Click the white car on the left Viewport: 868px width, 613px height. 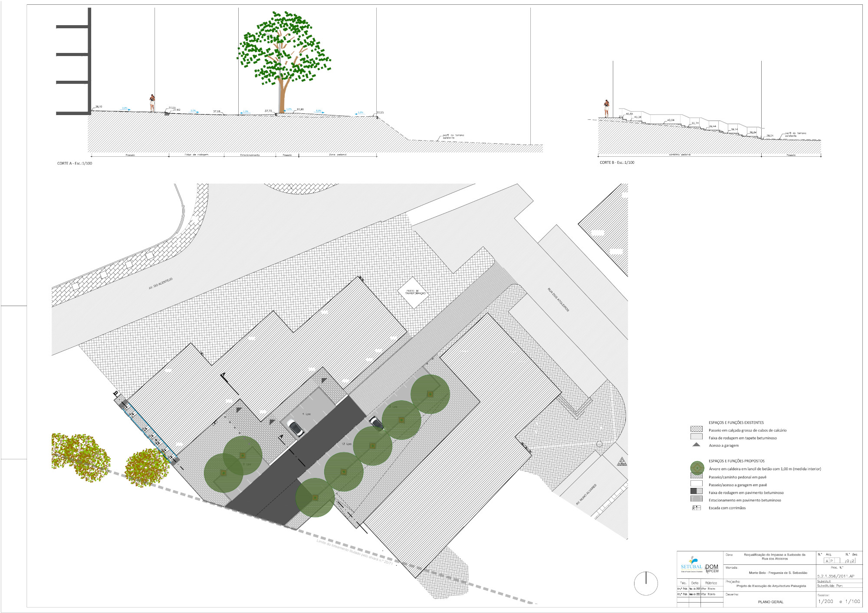pos(296,428)
